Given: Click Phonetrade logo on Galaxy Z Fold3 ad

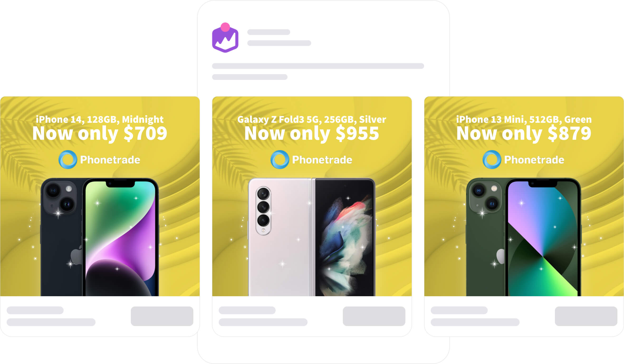Looking at the screenshot, I should (311, 160).
